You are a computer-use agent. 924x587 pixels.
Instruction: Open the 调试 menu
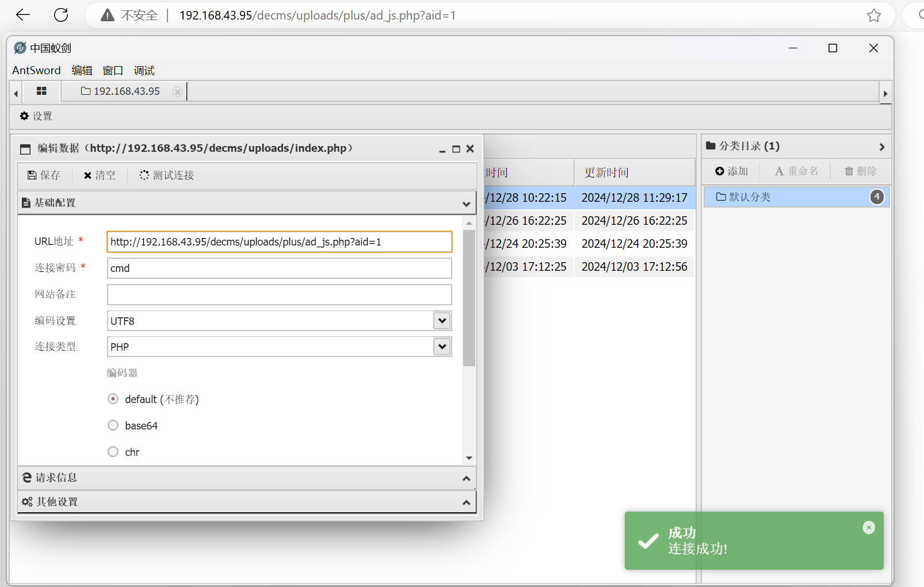coord(144,70)
